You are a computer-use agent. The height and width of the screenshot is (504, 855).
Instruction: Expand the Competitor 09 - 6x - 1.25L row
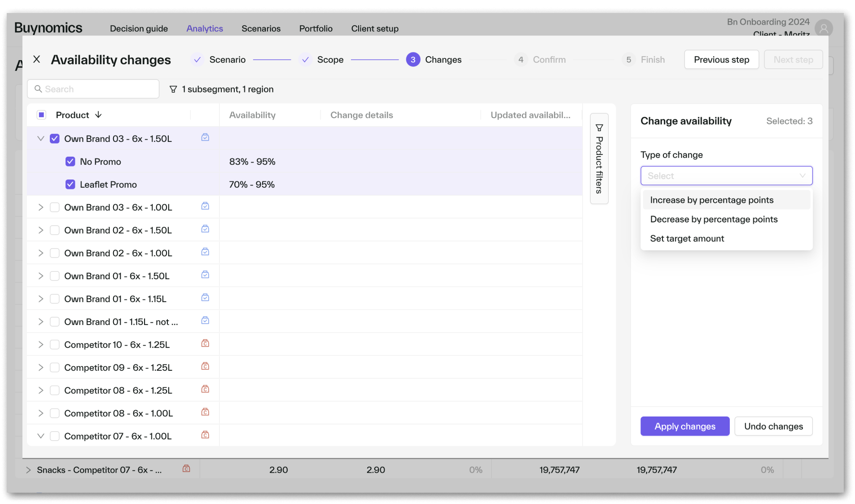pyautogui.click(x=40, y=368)
